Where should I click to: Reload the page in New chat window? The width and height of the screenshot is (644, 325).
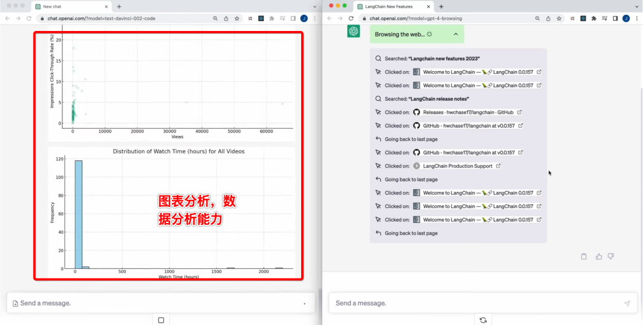29,18
